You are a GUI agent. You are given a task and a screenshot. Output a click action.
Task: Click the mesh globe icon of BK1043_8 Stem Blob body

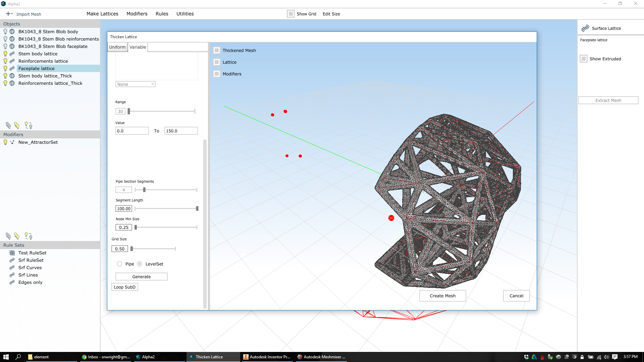12,32
